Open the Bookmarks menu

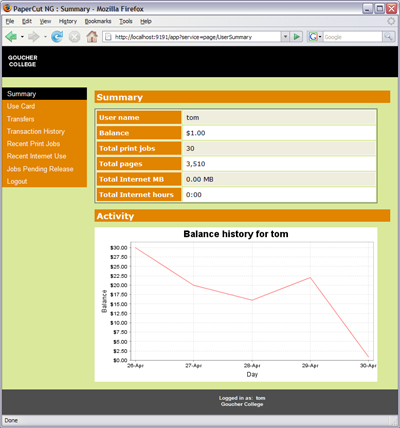98,21
